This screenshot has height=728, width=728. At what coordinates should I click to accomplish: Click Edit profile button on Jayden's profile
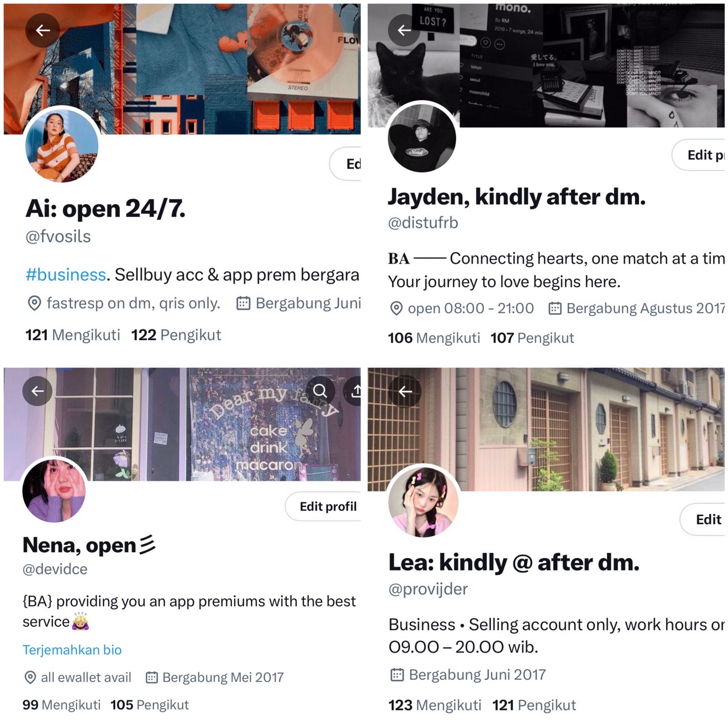[699, 155]
